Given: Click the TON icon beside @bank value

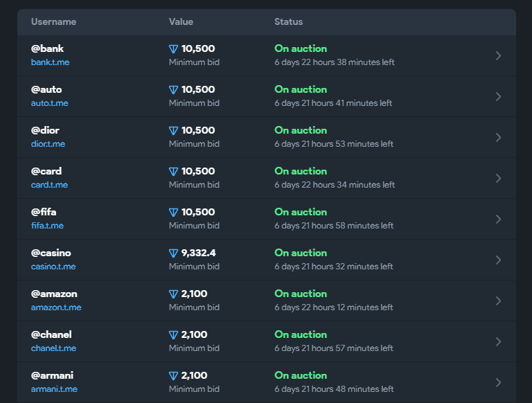Looking at the screenshot, I should click(x=173, y=49).
